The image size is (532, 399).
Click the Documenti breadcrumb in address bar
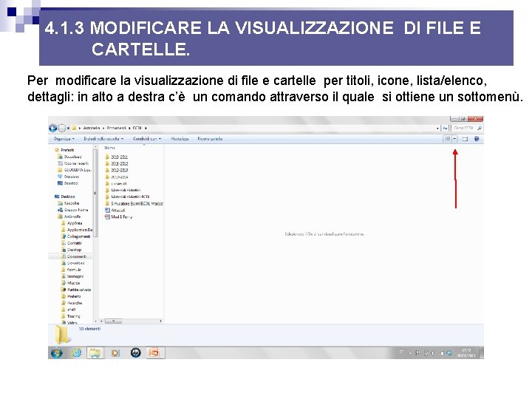(117, 129)
